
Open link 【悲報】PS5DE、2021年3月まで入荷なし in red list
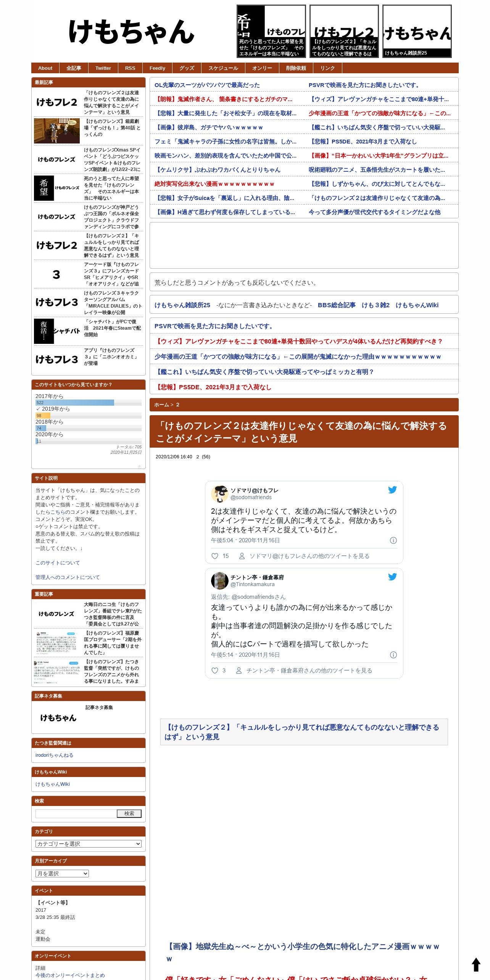click(x=213, y=387)
